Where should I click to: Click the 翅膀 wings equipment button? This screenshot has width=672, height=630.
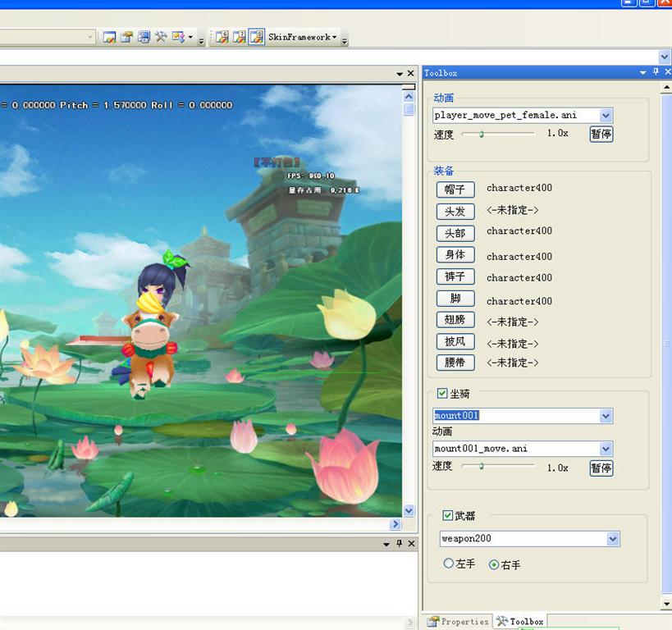(455, 320)
